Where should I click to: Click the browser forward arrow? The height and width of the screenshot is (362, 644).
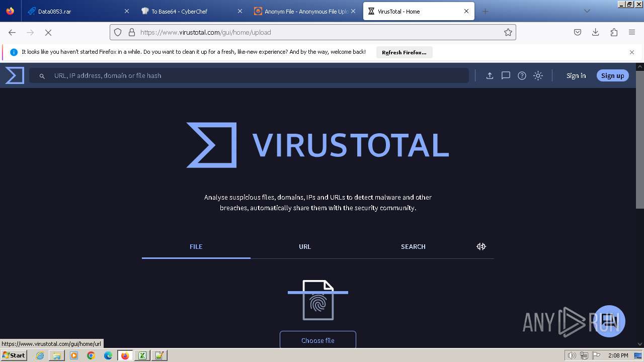pos(30,32)
